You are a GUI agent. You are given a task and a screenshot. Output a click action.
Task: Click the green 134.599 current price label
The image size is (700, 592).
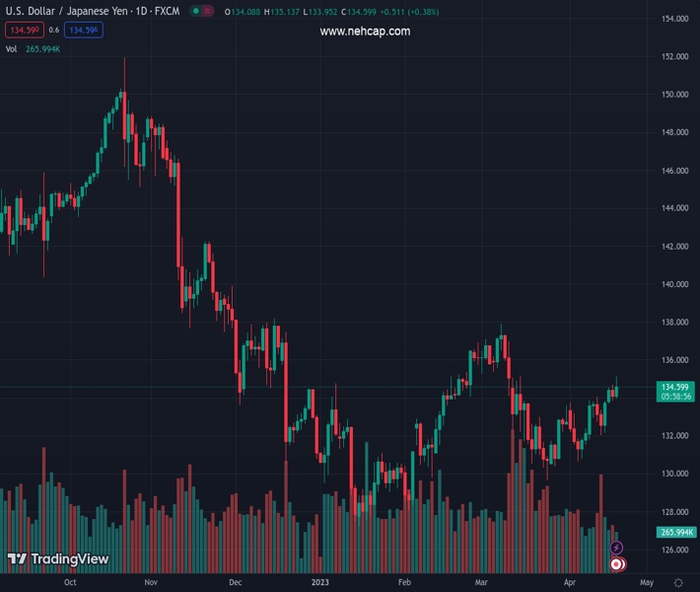click(x=675, y=387)
